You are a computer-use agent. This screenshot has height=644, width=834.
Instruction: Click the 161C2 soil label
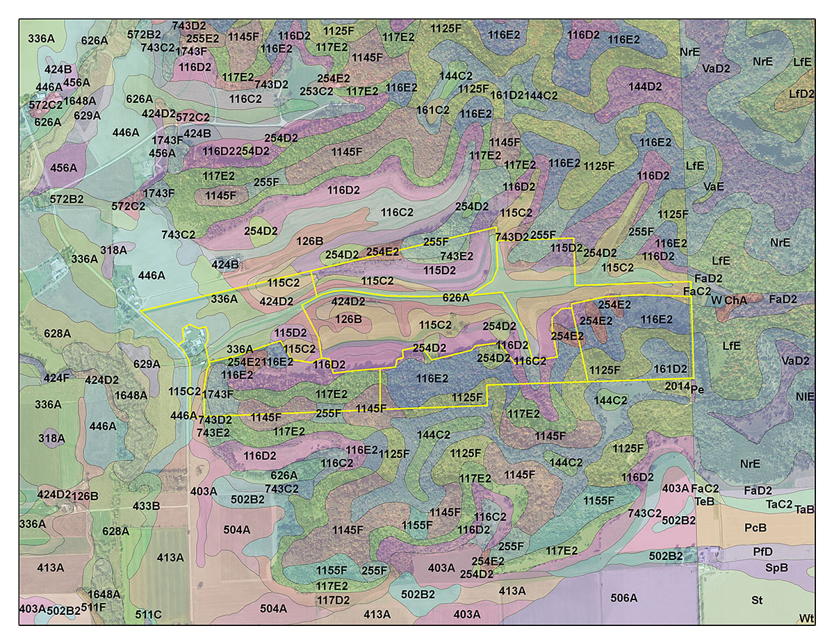pyautogui.click(x=433, y=110)
